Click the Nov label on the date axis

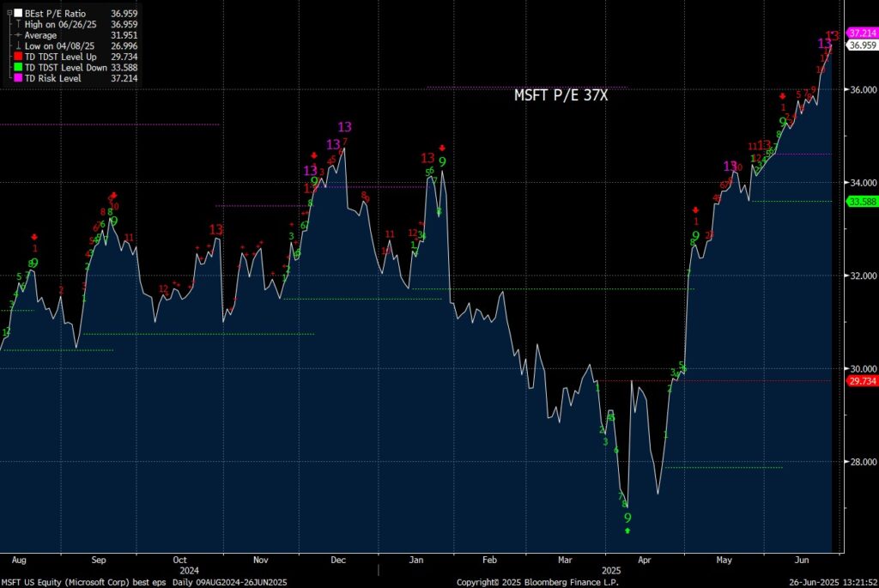tap(261, 560)
